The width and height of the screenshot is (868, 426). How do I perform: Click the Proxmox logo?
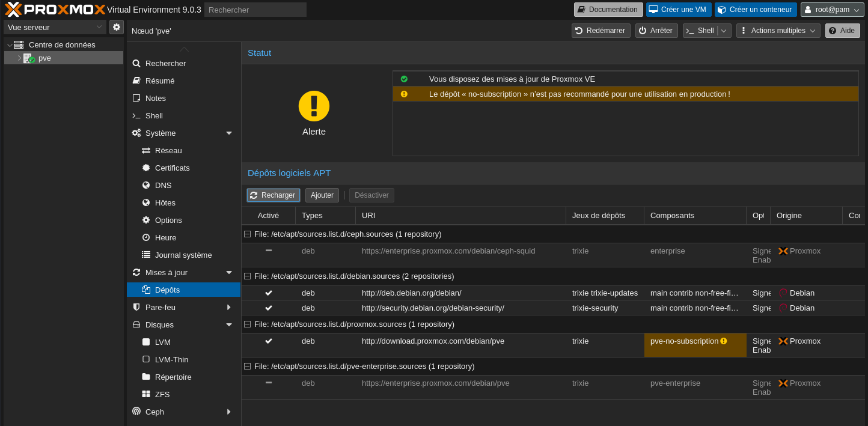click(x=55, y=9)
